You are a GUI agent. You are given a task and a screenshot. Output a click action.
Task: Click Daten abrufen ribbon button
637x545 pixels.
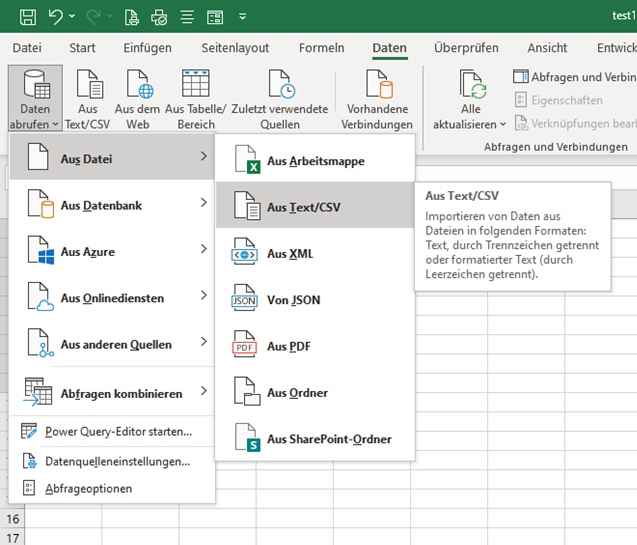35,98
